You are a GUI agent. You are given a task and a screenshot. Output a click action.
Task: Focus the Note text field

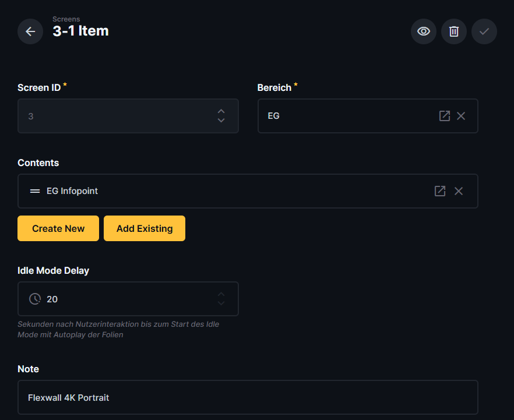[x=248, y=397]
